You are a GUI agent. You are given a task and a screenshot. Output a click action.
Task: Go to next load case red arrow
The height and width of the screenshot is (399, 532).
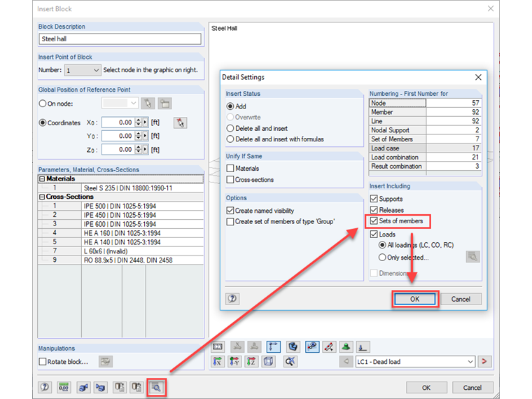484,362
